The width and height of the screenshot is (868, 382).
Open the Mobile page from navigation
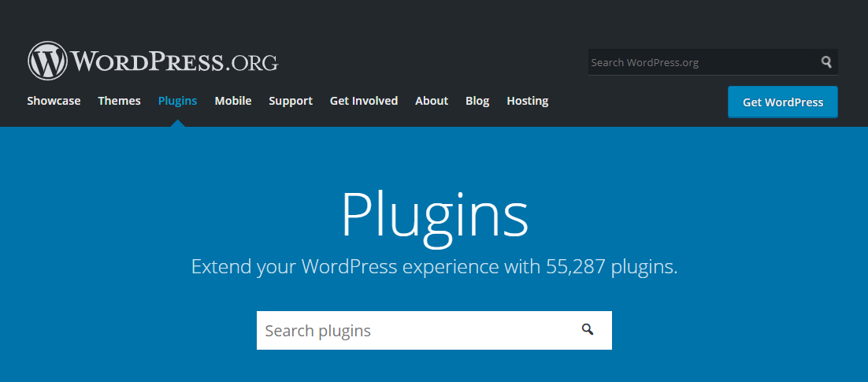click(232, 101)
